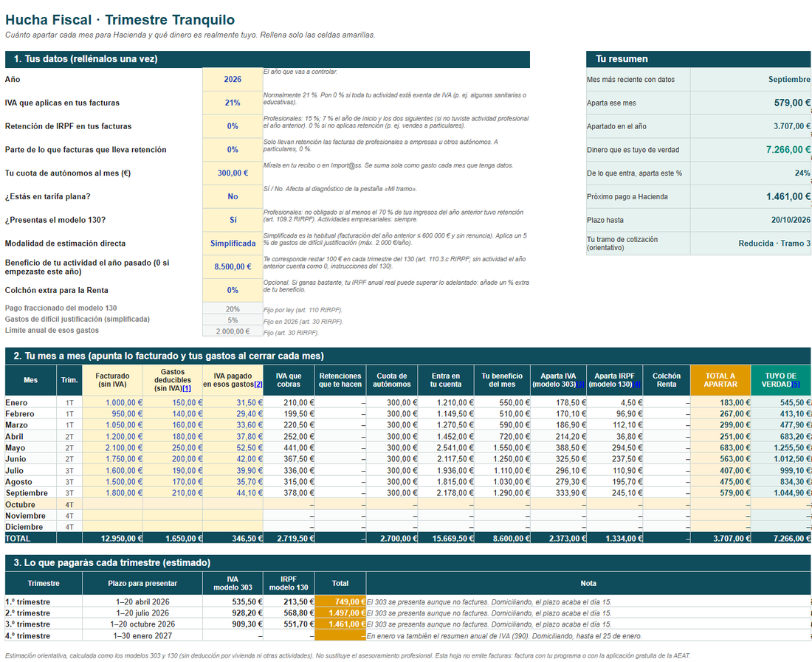Select 2.º trimestre total 1.497,00 €

click(x=340, y=613)
